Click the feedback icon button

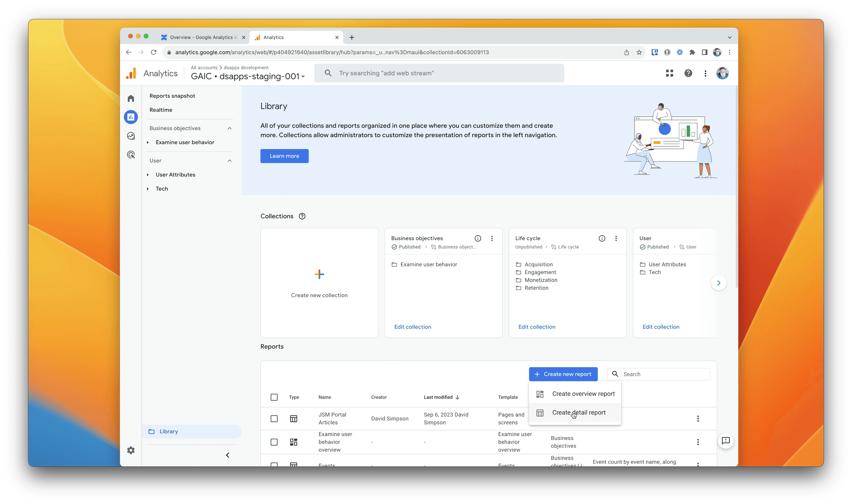tap(726, 441)
